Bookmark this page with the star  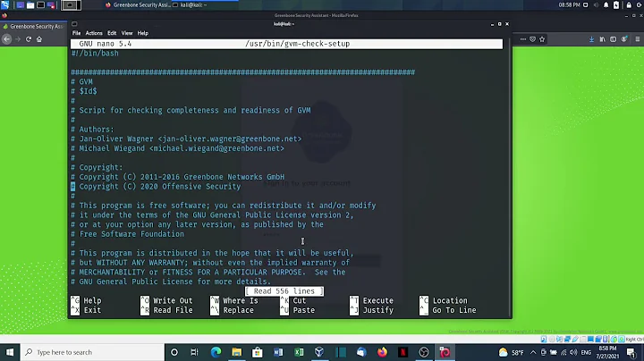tap(542, 39)
